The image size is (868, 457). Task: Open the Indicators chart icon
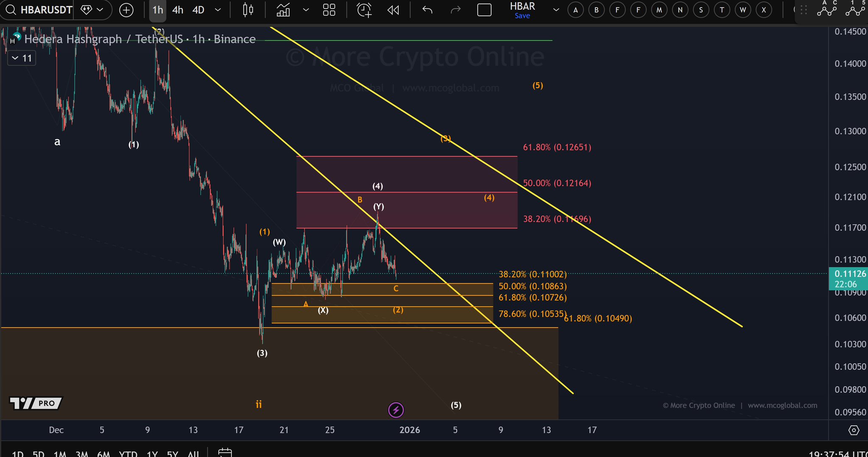(283, 10)
